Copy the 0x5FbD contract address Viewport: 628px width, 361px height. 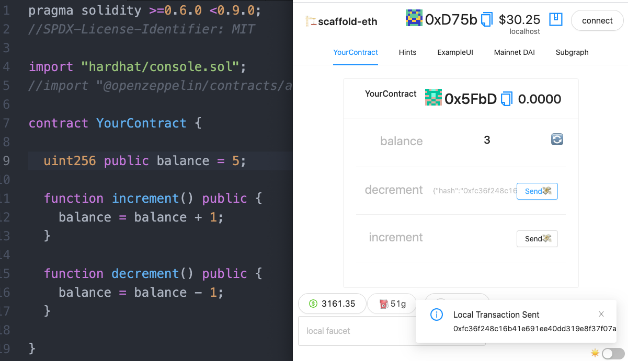[507, 99]
